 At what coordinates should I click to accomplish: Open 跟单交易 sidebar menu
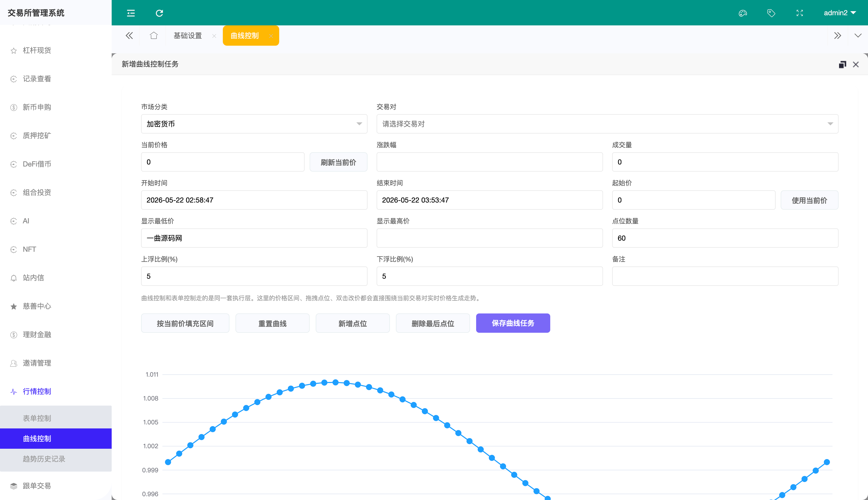click(56, 486)
